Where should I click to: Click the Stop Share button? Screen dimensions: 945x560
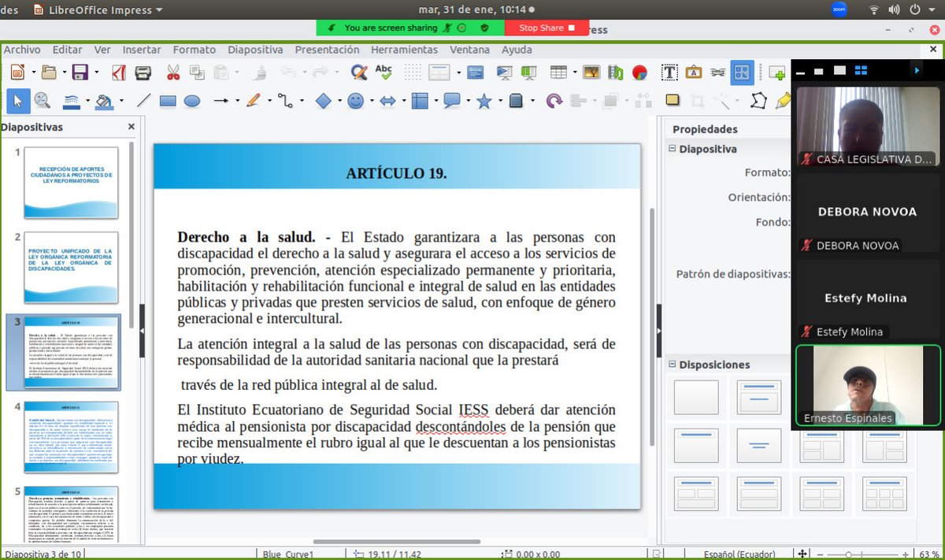pyautogui.click(x=547, y=28)
